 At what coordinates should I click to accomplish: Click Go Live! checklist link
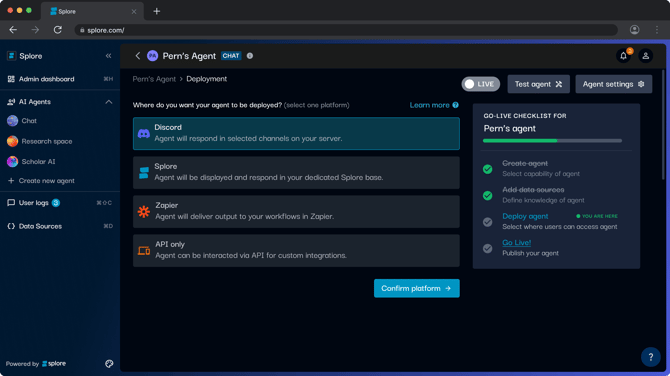coord(517,243)
